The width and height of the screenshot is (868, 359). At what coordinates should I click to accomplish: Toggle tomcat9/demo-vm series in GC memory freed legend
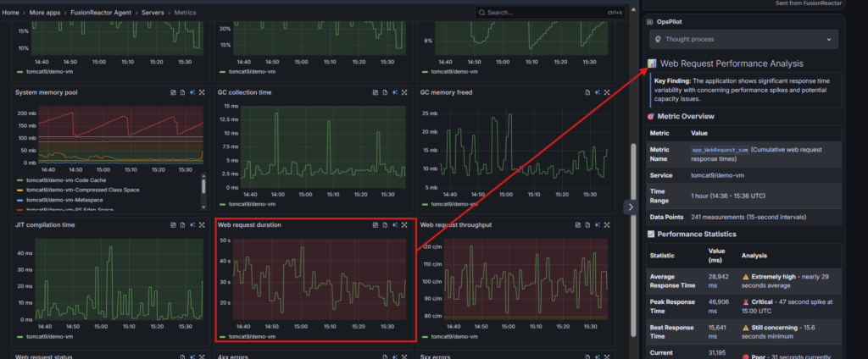pos(454,204)
